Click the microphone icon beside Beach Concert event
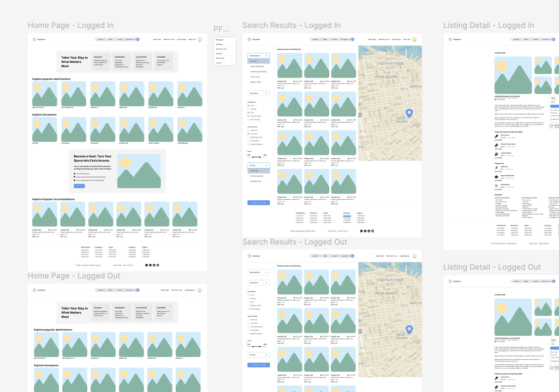Viewport: 559px width, 392px height. coord(496,136)
